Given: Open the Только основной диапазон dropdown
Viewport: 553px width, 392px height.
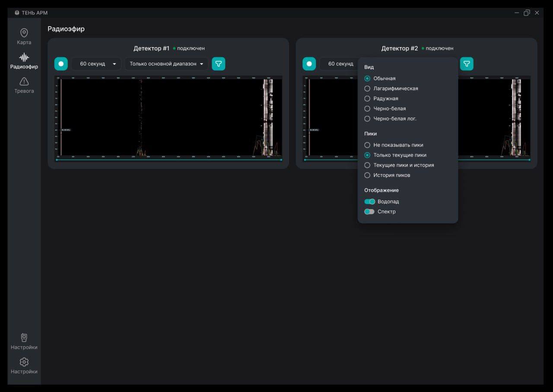Looking at the screenshot, I should [166, 64].
